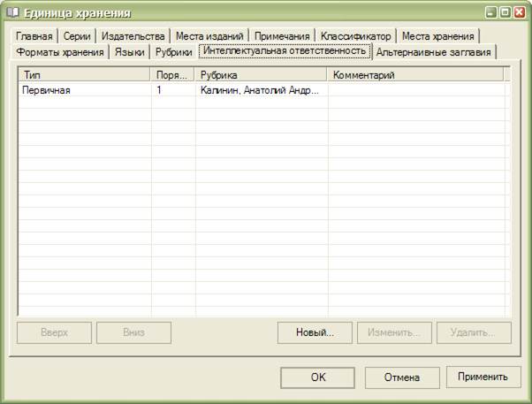
Task: Open Альтернативные заглавия tab
Action: 433,53
